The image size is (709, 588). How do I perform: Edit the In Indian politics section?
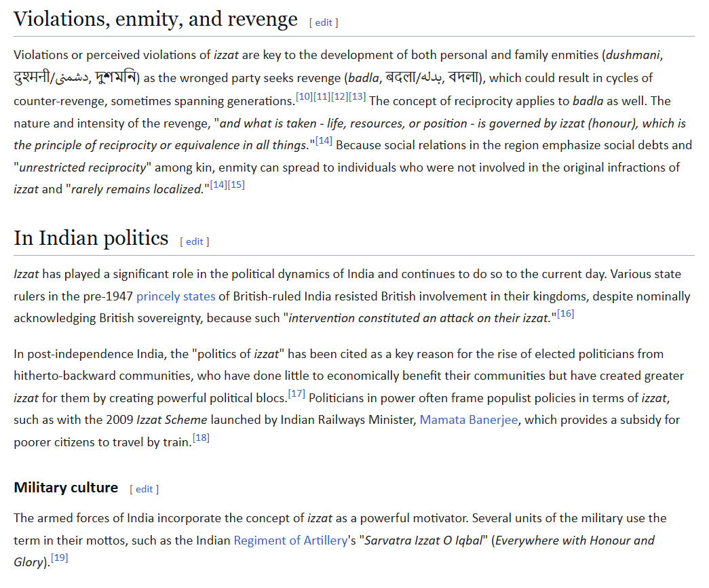[195, 242]
